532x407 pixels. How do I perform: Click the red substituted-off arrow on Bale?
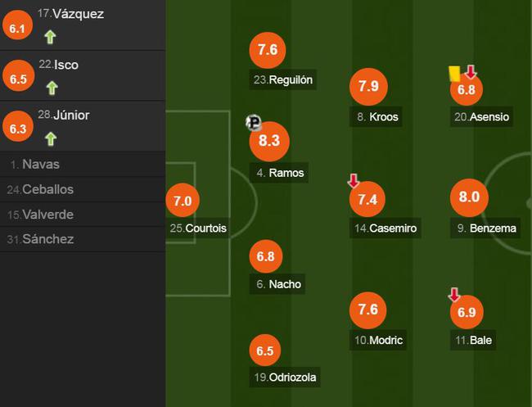[454, 294]
